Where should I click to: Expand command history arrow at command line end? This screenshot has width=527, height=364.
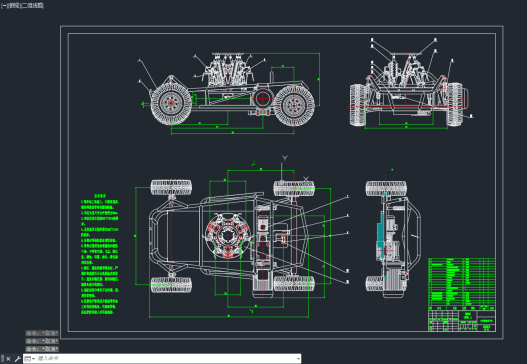click(298, 359)
